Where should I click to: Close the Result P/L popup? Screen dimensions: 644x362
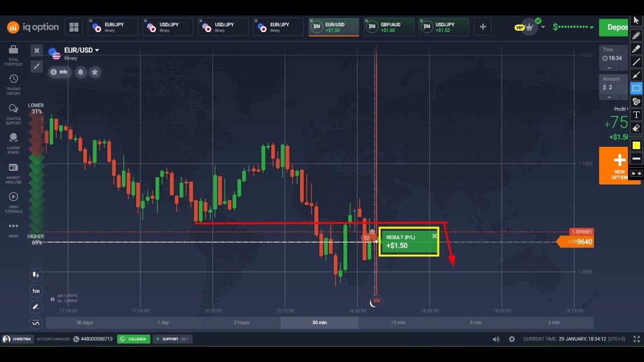[435, 236]
